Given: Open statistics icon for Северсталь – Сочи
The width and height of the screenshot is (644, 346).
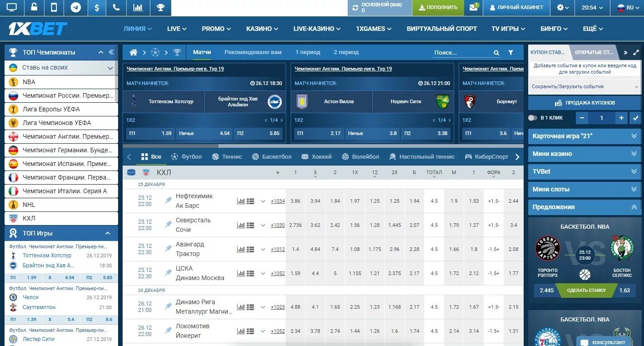Looking at the screenshot, I should [x=241, y=225].
